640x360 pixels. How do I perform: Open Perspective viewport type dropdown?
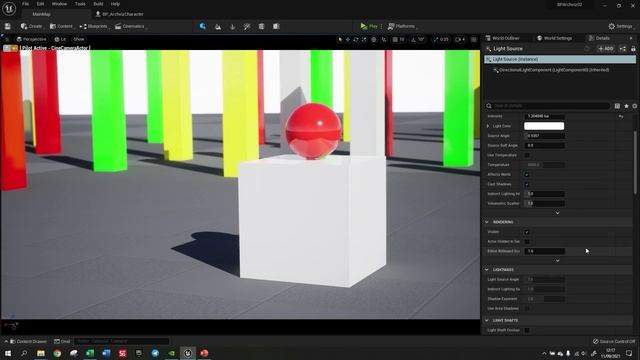pos(31,39)
